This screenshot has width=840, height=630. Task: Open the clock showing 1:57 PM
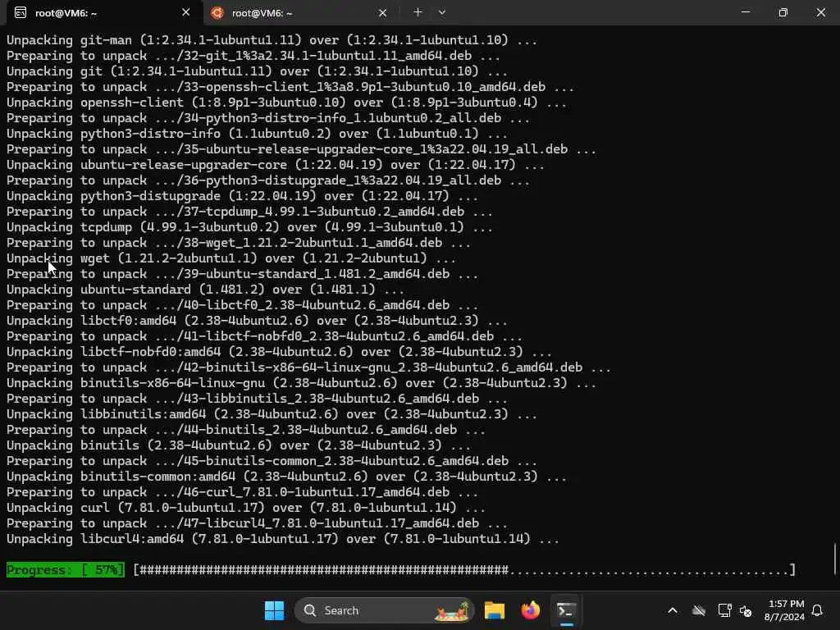tap(785, 610)
